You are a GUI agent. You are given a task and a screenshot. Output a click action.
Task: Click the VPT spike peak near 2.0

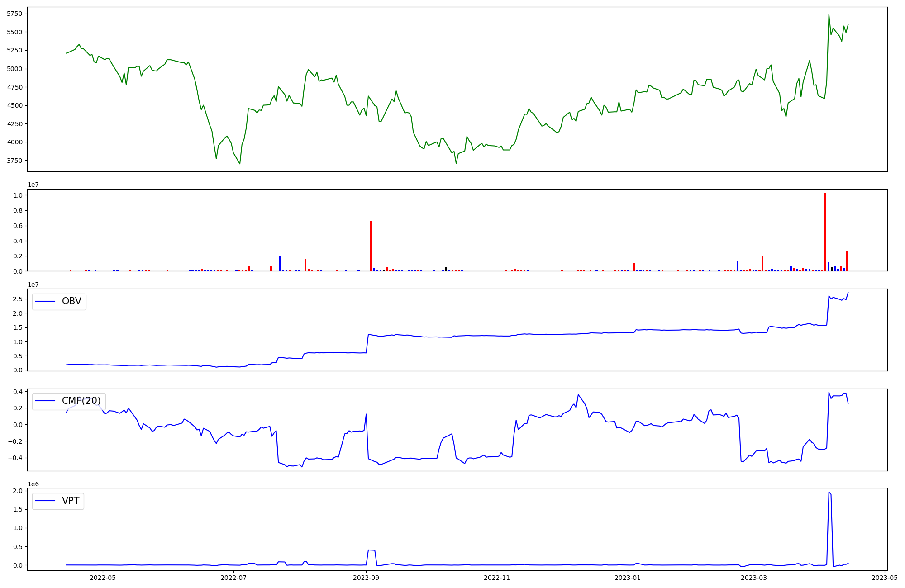[x=829, y=492]
